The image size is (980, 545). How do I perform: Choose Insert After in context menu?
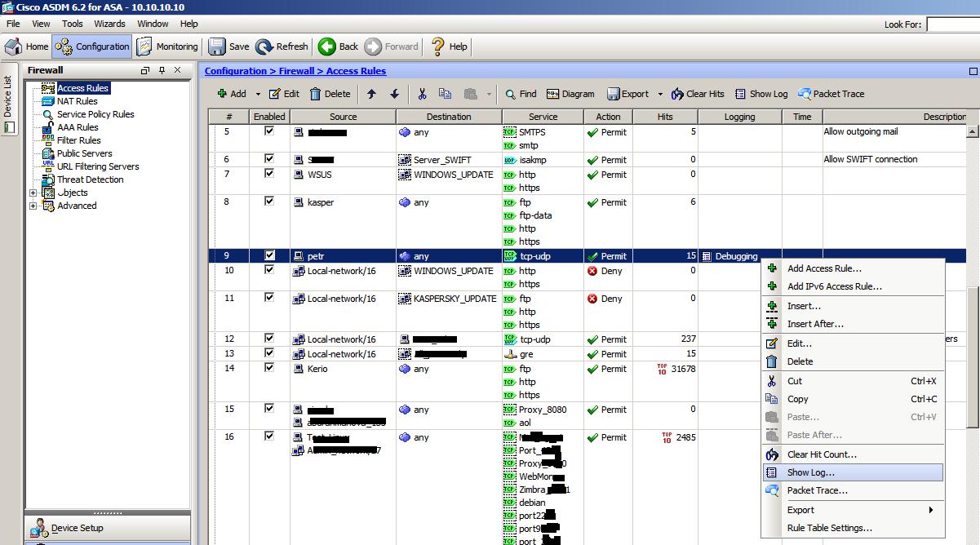(x=853, y=324)
